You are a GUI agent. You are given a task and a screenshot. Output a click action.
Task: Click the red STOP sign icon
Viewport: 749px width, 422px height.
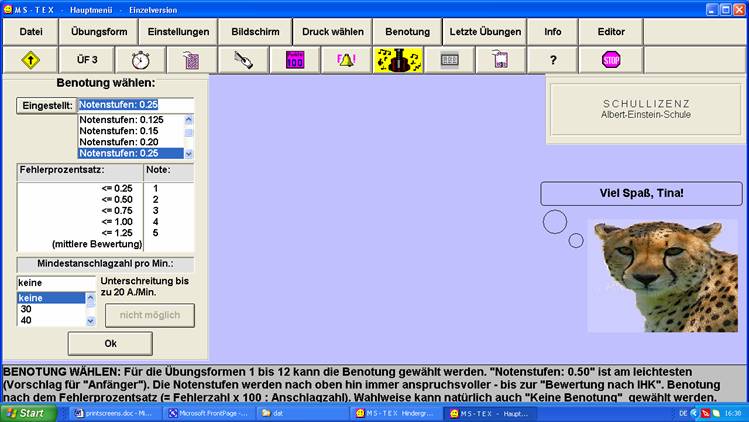coord(611,60)
